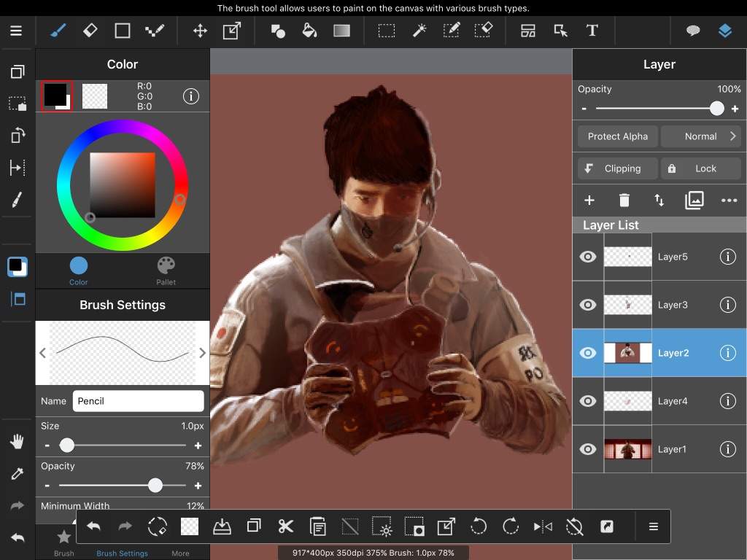Hide Layer1 with eye icon
The width and height of the screenshot is (747, 560).
588,449
